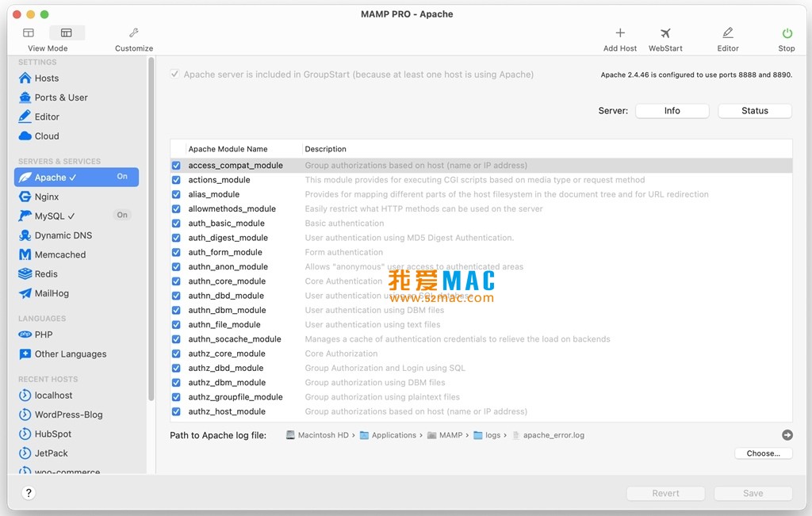Select the authz_groupfile_module row name
The width and height of the screenshot is (812, 516).
[x=236, y=397]
